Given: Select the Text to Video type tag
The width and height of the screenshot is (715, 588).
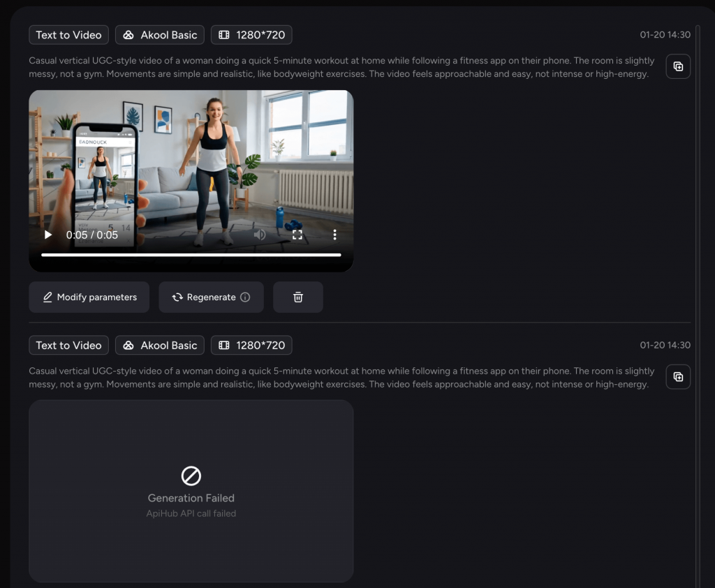Looking at the screenshot, I should (68, 34).
